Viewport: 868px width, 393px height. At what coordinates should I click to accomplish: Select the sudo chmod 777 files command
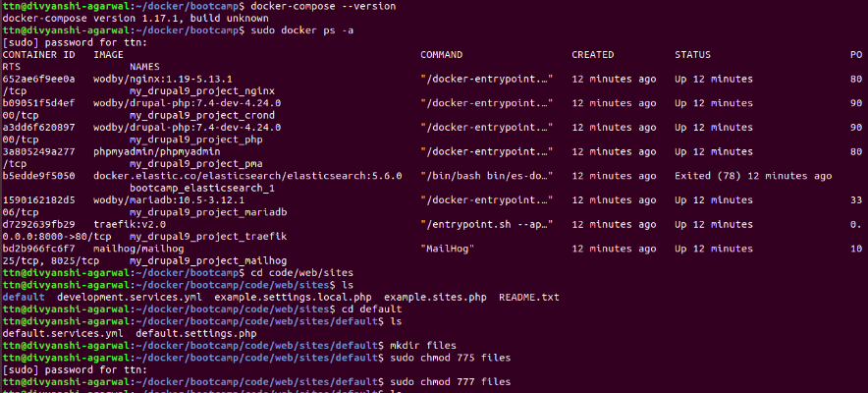(450, 382)
